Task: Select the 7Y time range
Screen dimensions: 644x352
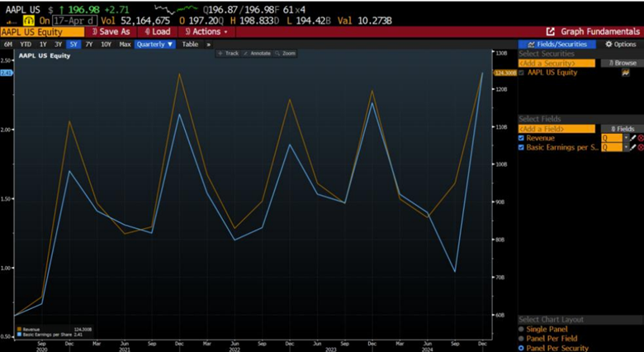Action: pyautogui.click(x=89, y=45)
